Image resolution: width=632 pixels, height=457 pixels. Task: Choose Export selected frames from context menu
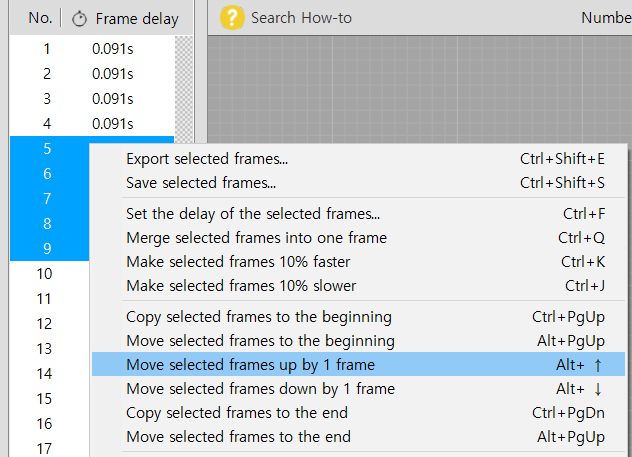point(207,159)
